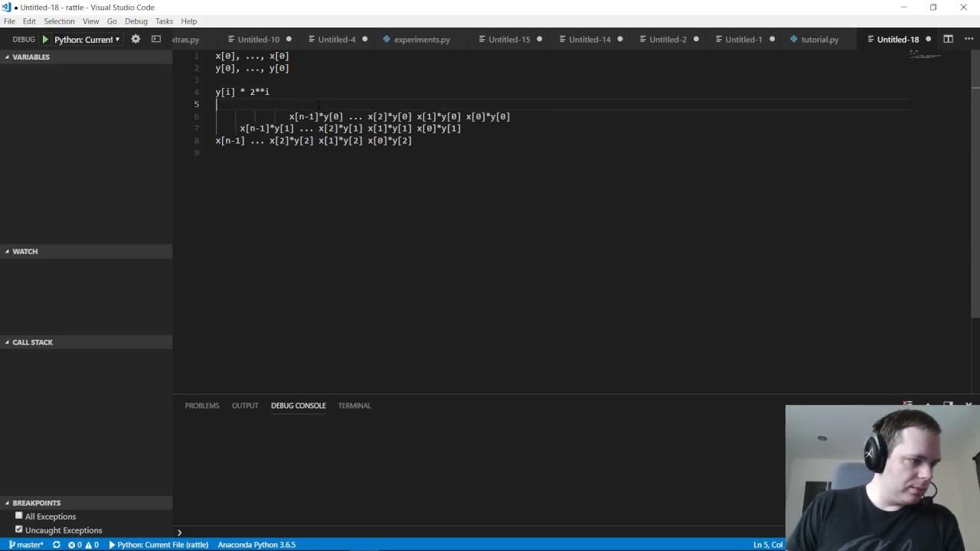Place cursor on line 4 'y[i] * 2**i'
Viewport: 980px width, 551px height.
[x=242, y=92]
